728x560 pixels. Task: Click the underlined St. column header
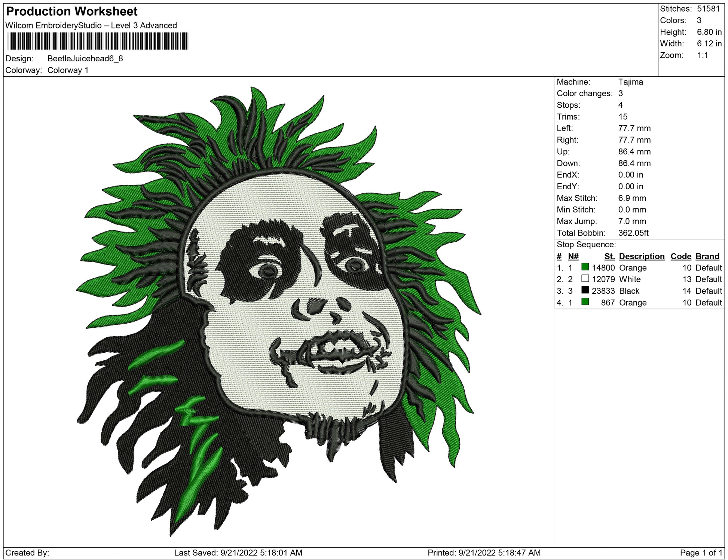click(609, 256)
